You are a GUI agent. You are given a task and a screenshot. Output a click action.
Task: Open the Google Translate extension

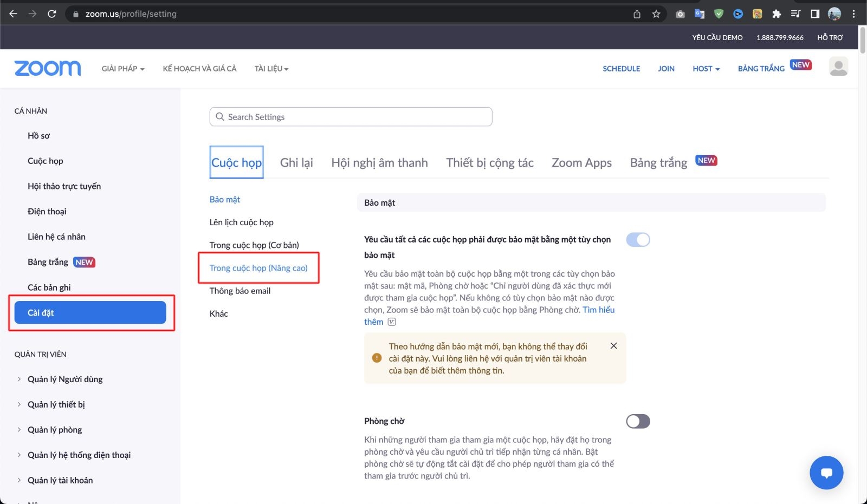[x=700, y=14]
